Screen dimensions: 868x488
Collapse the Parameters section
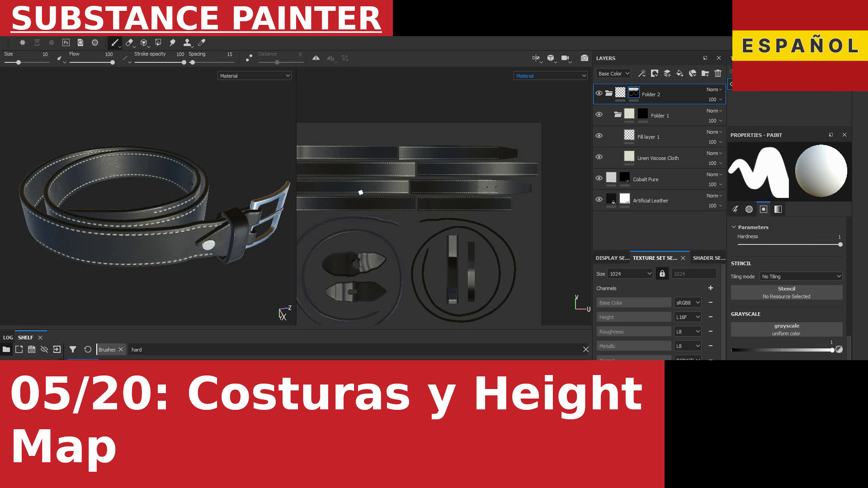734,227
